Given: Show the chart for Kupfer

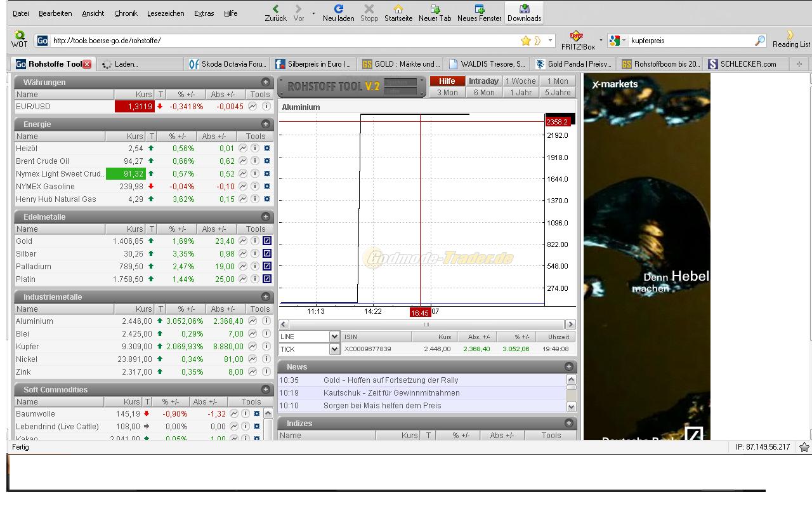Looking at the screenshot, I should [252, 347].
